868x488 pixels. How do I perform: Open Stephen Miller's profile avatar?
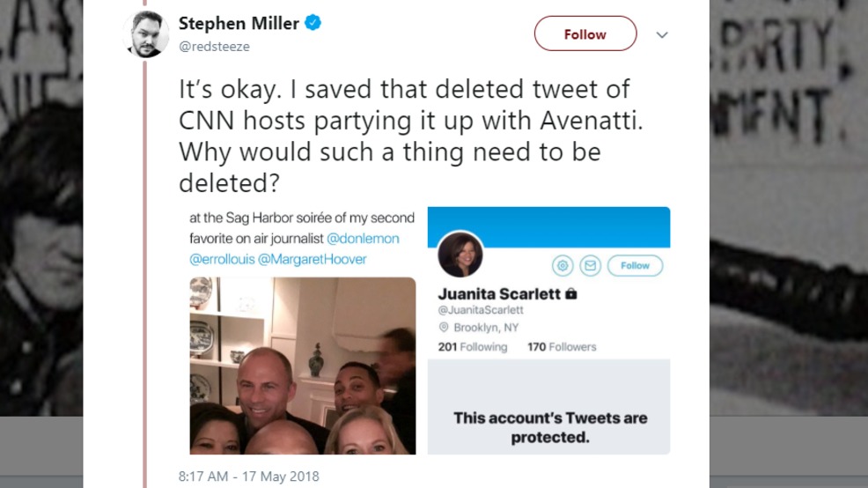tap(146, 34)
